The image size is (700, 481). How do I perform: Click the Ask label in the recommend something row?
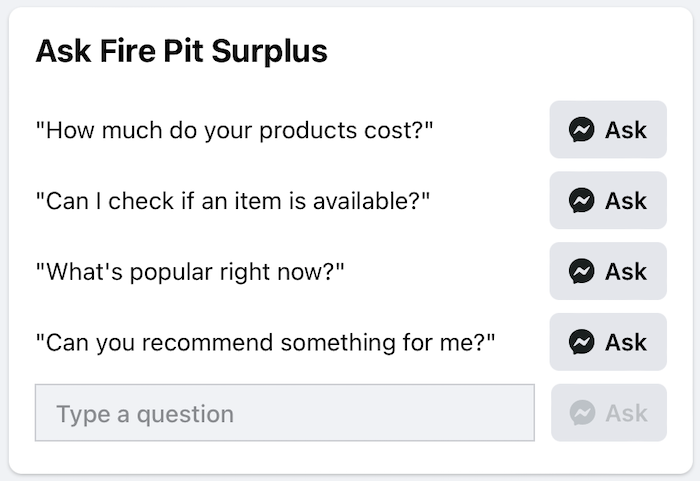click(626, 342)
